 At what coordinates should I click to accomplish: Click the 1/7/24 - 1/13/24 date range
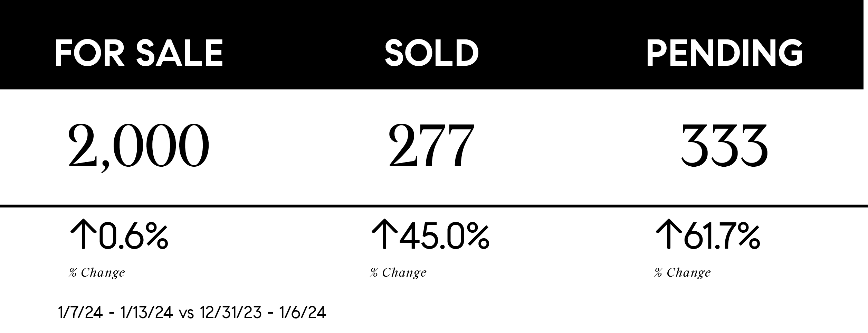pos(115,313)
